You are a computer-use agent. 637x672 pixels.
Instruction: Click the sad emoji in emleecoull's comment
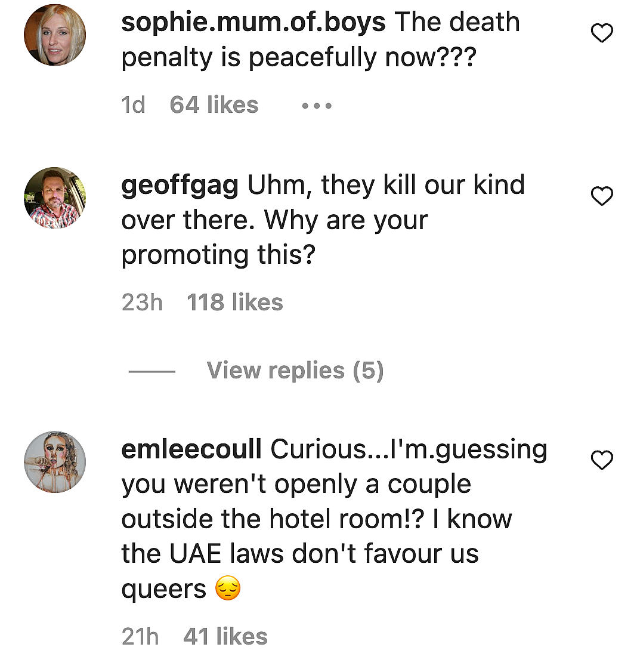227,590
